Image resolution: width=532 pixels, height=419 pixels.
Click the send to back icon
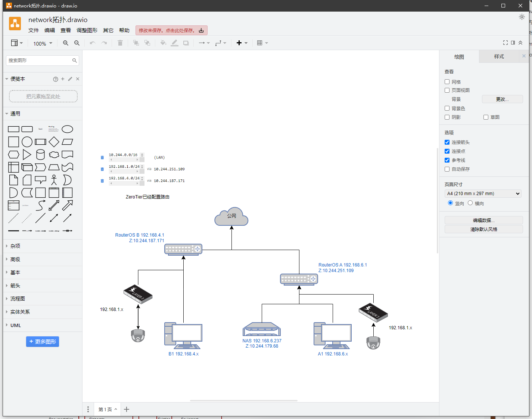(147, 43)
